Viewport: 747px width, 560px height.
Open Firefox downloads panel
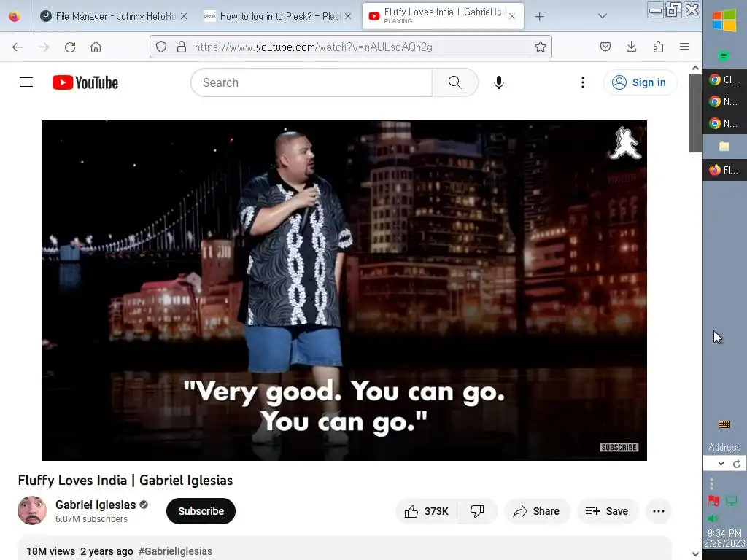(x=631, y=47)
